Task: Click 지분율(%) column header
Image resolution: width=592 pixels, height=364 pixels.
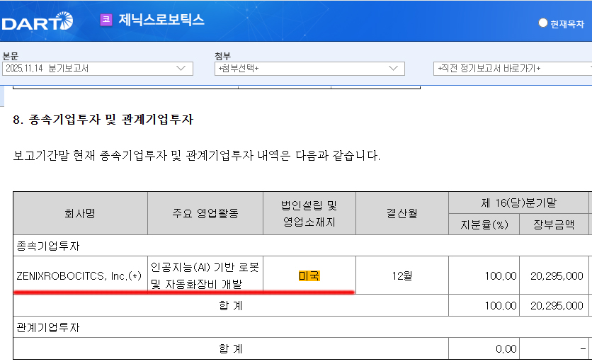Action: (x=484, y=224)
